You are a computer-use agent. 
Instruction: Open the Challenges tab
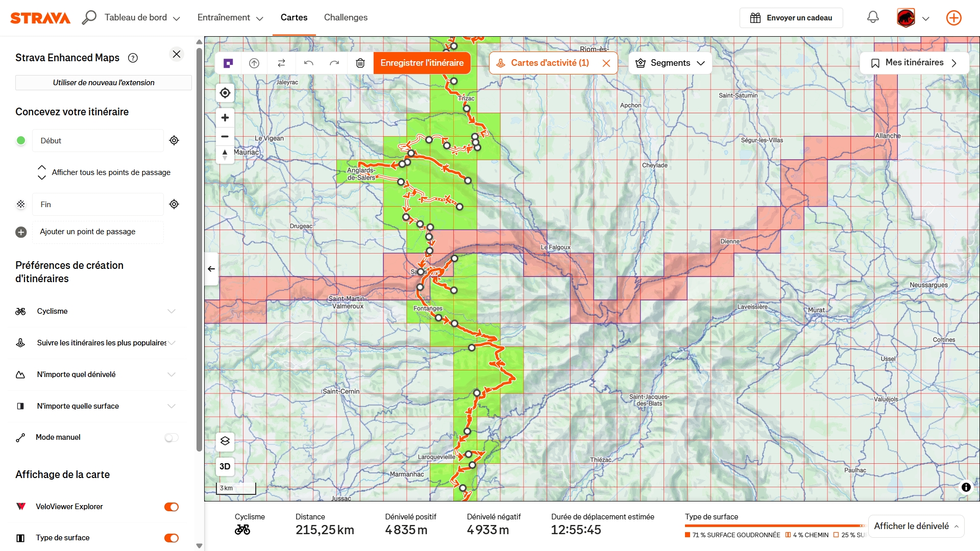coord(346,18)
